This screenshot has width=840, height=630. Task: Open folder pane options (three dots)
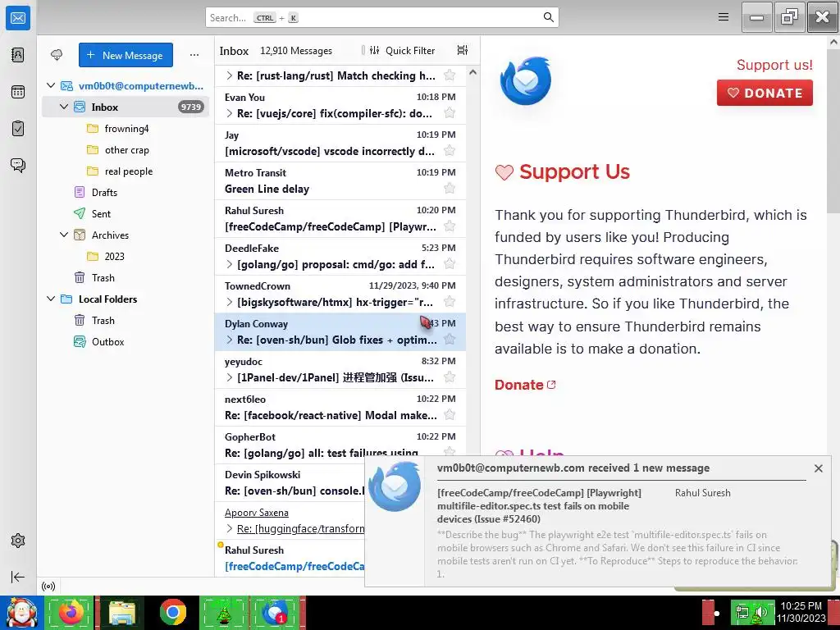(x=194, y=55)
